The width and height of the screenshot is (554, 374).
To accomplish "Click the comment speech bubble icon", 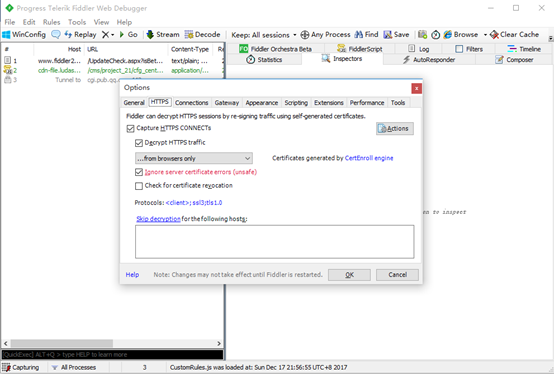I will (x=56, y=35).
